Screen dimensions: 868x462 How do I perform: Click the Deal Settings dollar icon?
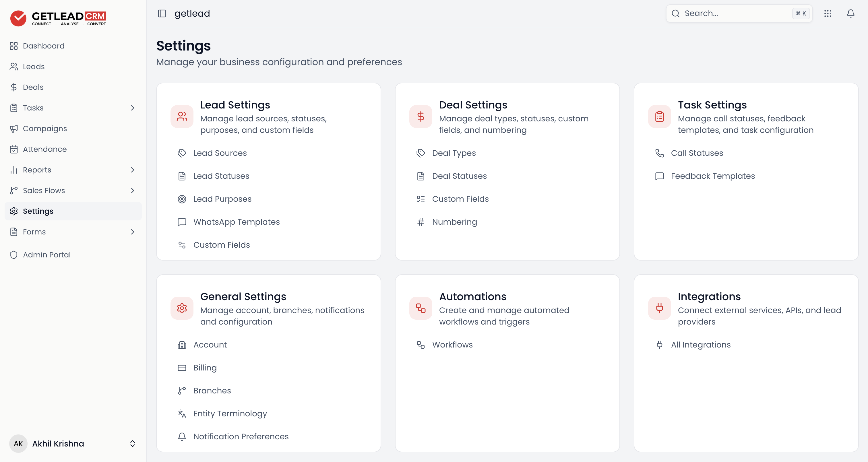pyautogui.click(x=421, y=117)
